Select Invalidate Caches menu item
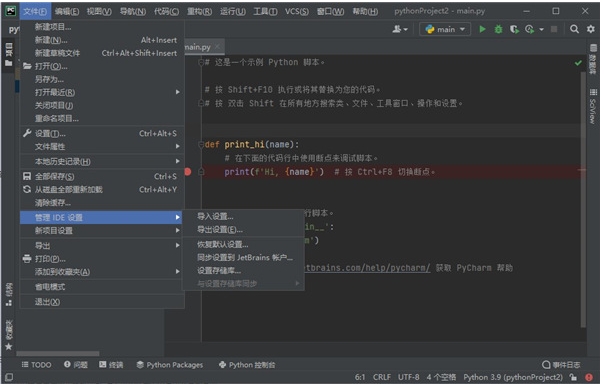Screen dimensions: 604x384 (x=102, y=202)
